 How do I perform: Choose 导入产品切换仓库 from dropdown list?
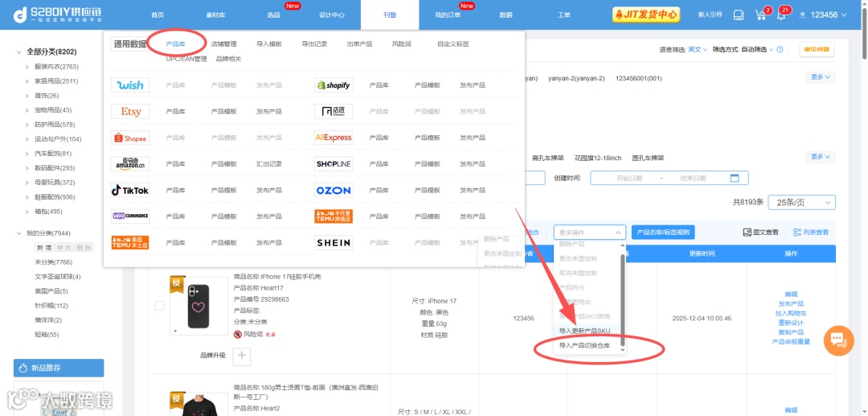pos(584,345)
